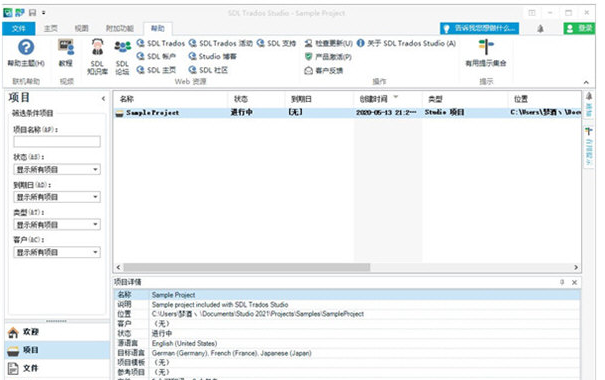The height and width of the screenshot is (380, 605).
Task: Go to the 欢迎 welcome view
Action: point(57,332)
